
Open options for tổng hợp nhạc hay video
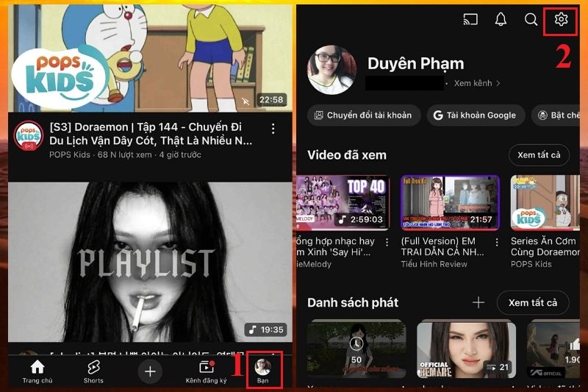pos(387,242)
